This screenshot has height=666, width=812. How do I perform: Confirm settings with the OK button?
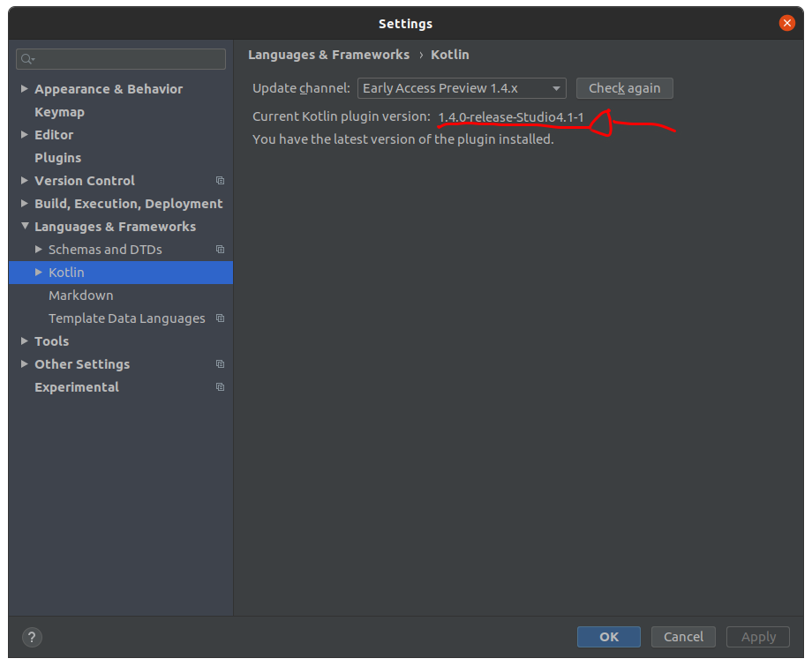[609, 637]
